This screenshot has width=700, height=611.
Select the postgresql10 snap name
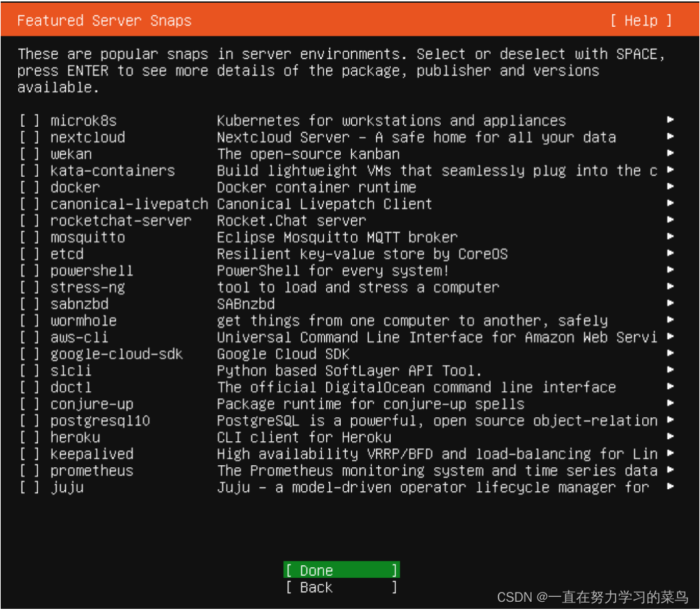[x=100, y=421]
